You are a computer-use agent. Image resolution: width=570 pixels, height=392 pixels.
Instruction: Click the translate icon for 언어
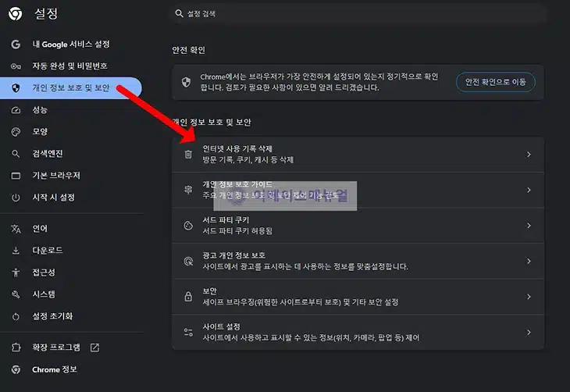click(x=16, y=229)
